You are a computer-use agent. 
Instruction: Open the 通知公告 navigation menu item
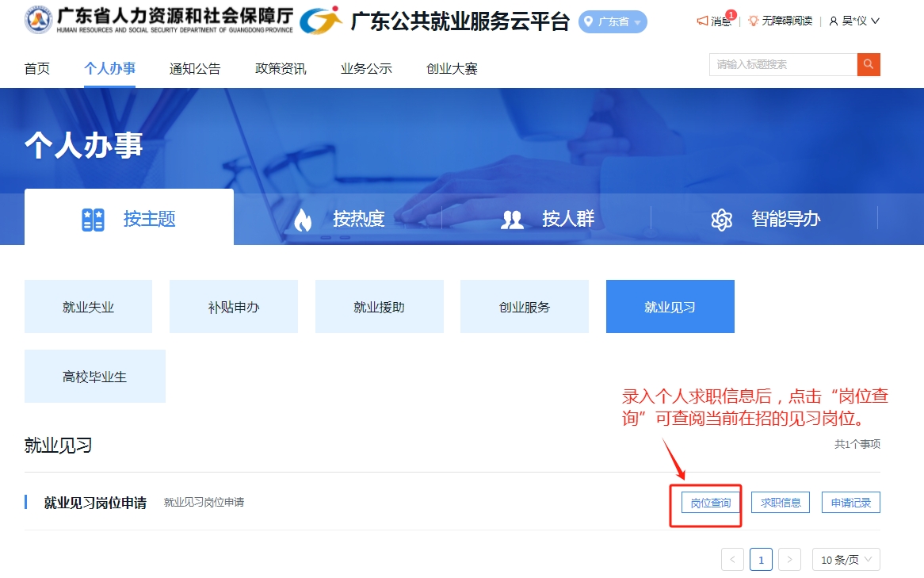(x=195, y=69)
